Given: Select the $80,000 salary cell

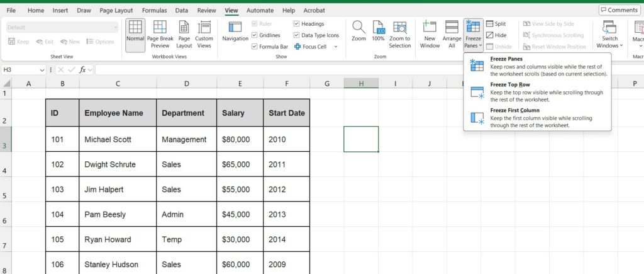Looking at the screenshot, I should (240, 139).
